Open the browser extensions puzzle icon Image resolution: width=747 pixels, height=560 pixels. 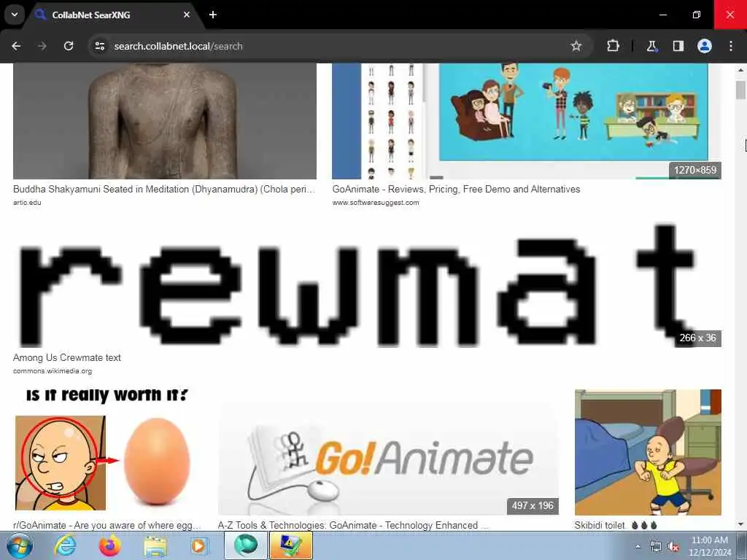(613, 46)
